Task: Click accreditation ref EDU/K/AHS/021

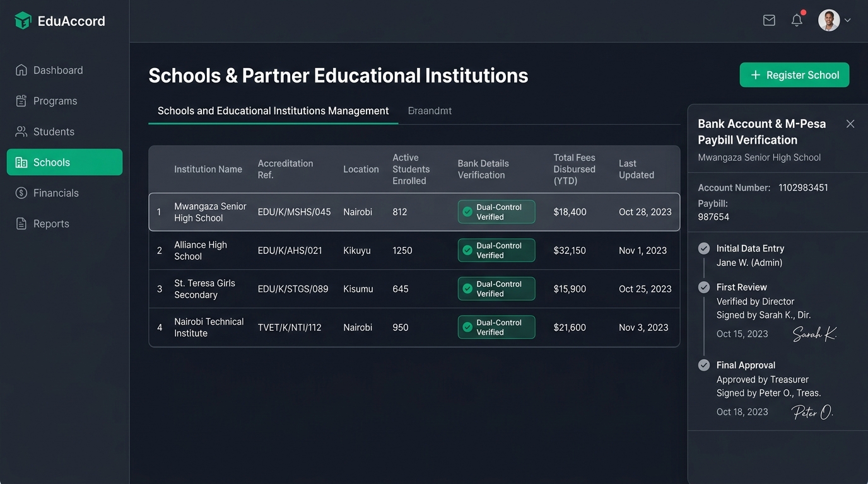Action: tap(290, 250)
